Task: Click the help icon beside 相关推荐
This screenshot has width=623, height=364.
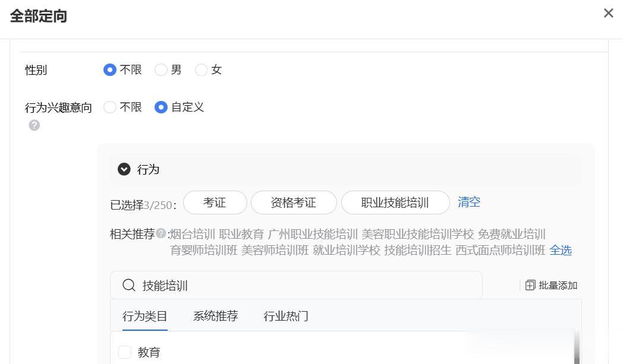Action: [x=161, y=233]
